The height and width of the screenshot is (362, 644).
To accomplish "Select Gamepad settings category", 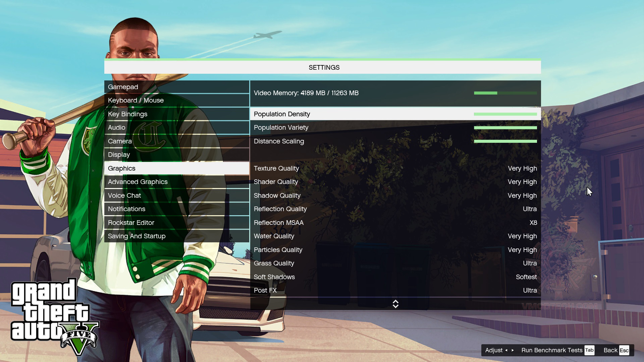I will pos(123,86).
